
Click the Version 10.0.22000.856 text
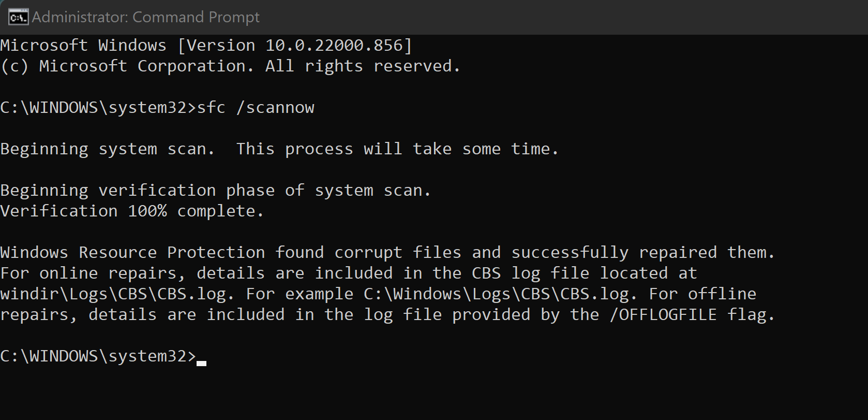294,46
